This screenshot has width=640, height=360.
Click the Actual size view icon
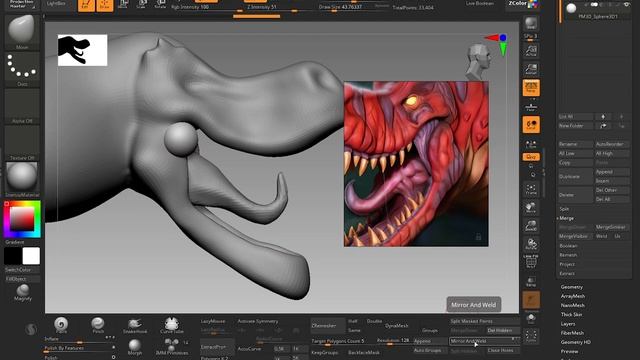pyautogui.click(x=531, y=51)
